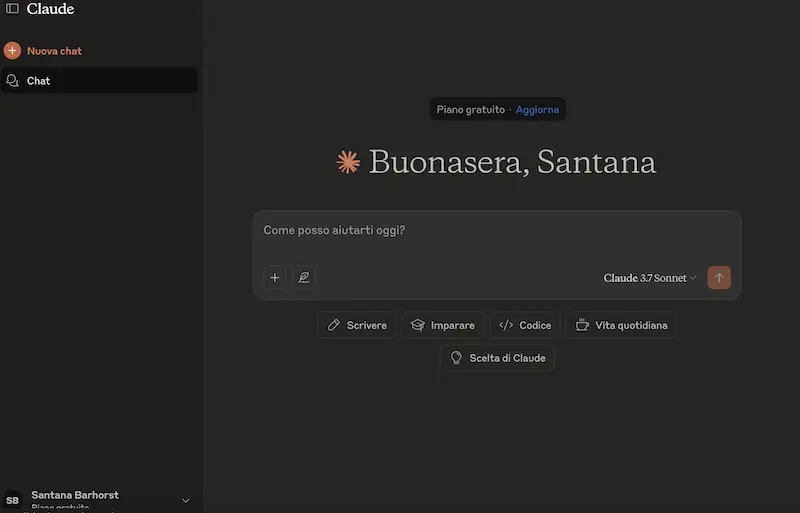
Task: Send message with the orange arrow button
Action: [x=719, y=278]
